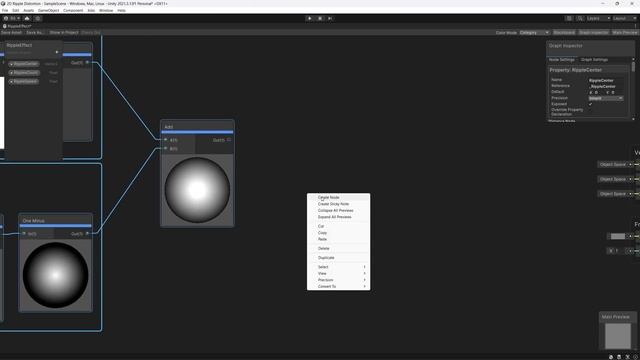
Task: Select RippleSpeed property in Blackboard
Action: pyautogui.click(x=24, y=82)
